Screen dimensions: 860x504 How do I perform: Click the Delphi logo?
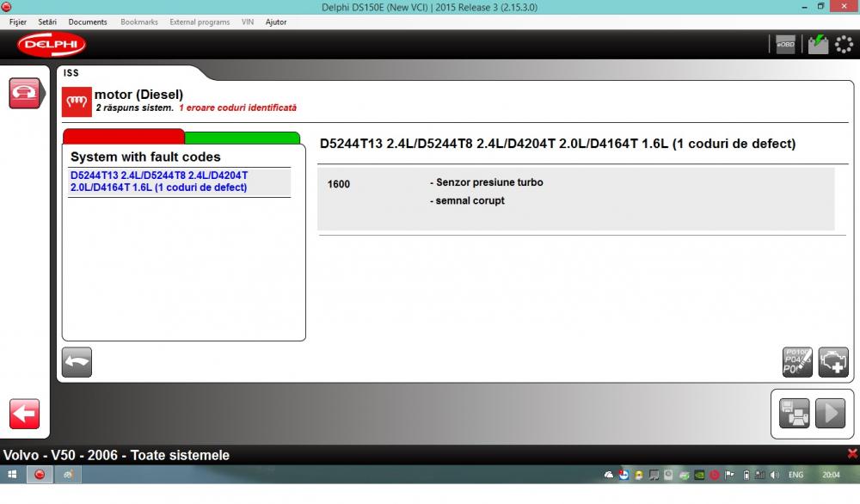[x=52, y=45]
